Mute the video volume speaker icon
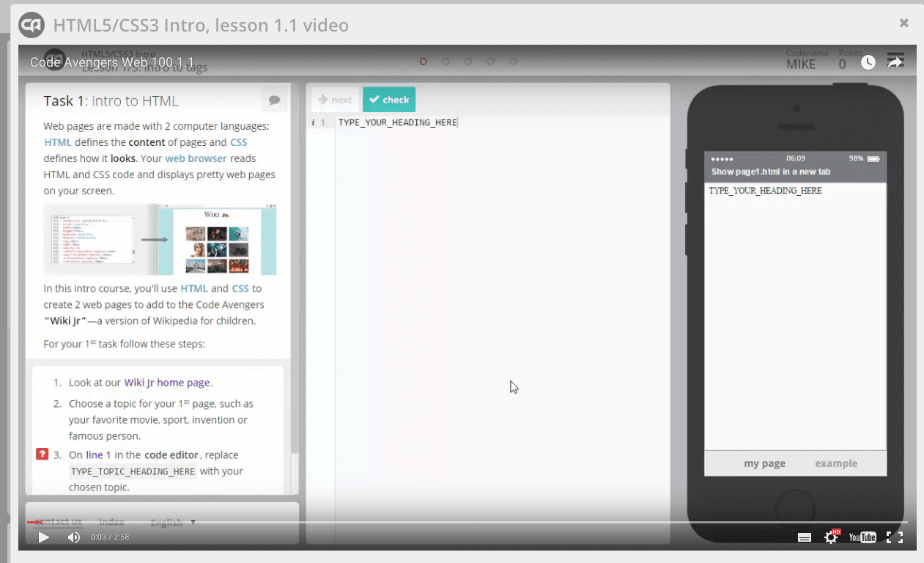The image size is (924, 563). click(x=74, y=537)
